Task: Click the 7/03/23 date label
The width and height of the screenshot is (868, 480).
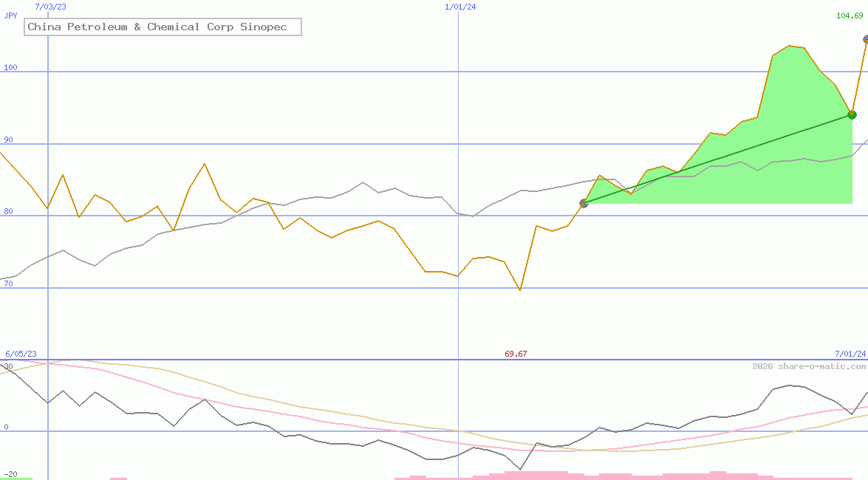Action: [50, 7]
